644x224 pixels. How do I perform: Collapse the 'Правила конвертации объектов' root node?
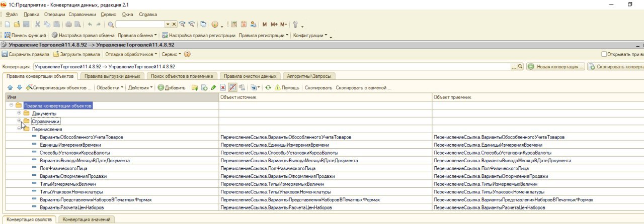click(x=11, y=105)
